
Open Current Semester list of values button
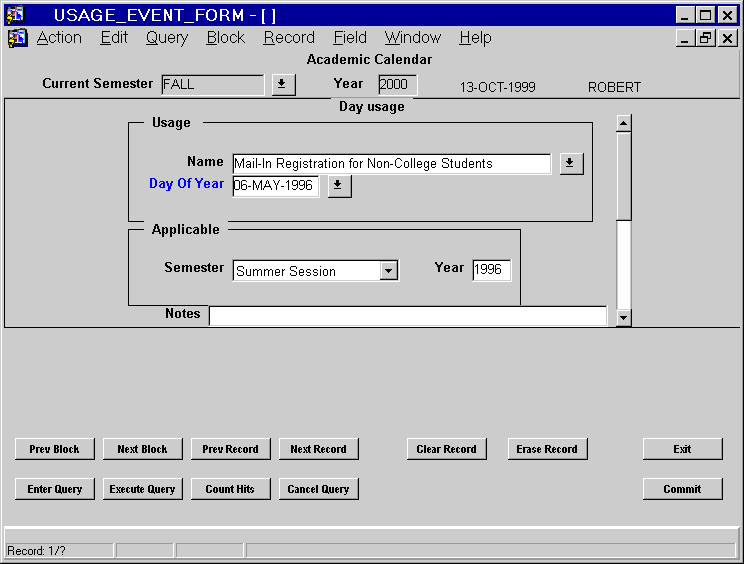click(x=284, y=84)
